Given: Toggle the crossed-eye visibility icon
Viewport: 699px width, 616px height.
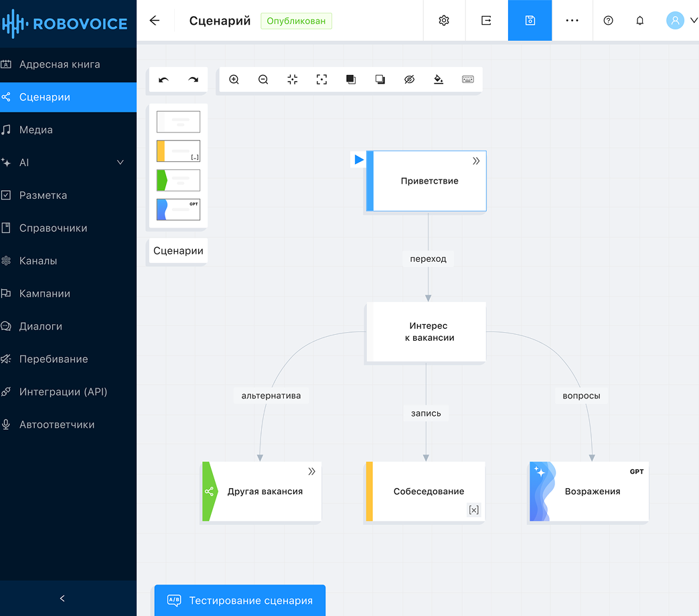Looking at the screenshot, I should pos(410,80).
